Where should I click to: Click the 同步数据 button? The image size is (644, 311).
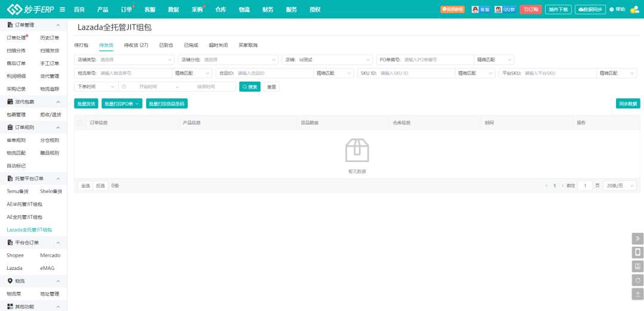(x=627, y=104)
